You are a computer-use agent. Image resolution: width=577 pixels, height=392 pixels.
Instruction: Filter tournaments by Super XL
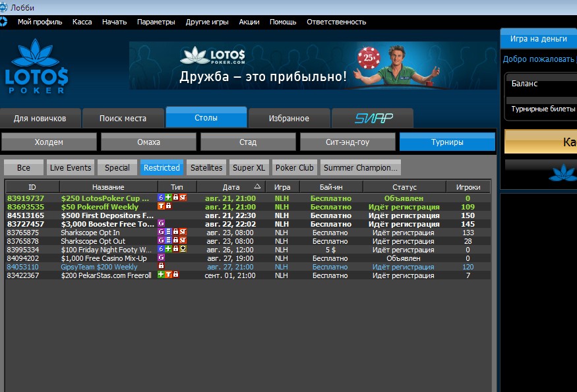point(249,168)
